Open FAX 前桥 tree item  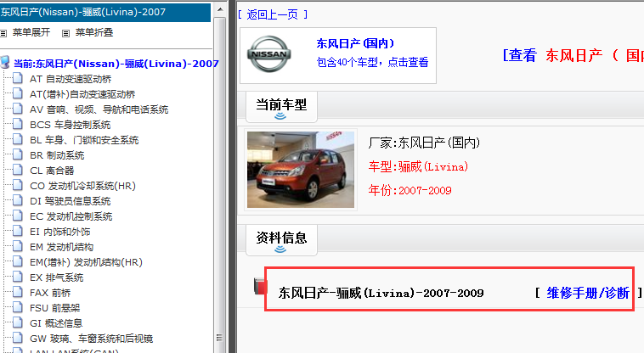point(50,293)
